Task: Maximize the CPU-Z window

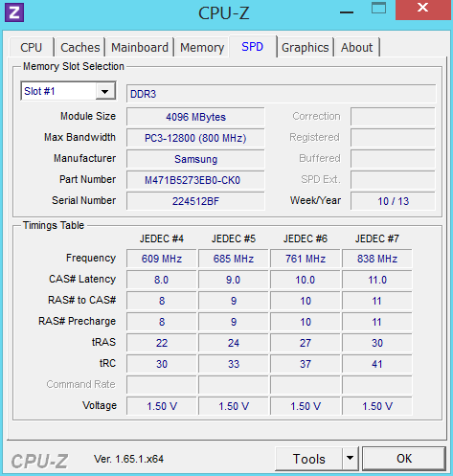Action: tap(378, 8)
